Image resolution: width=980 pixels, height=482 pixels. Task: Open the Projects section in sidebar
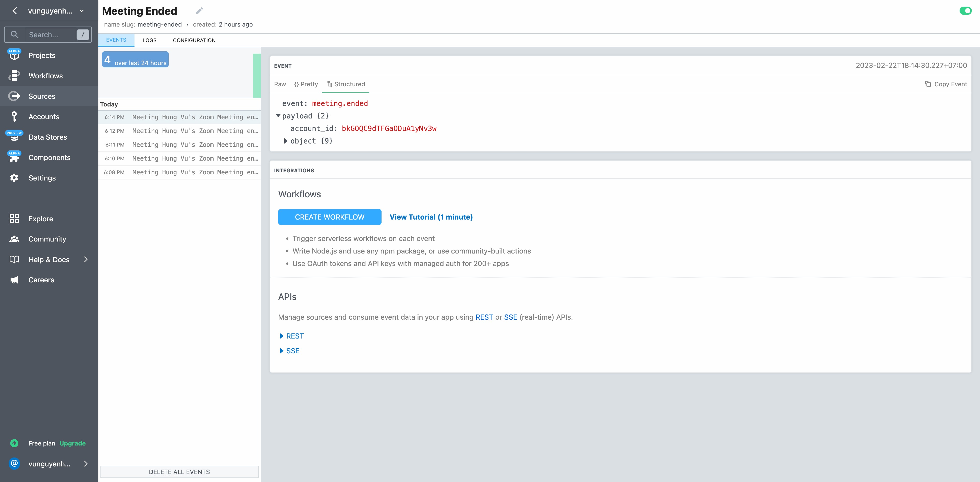[41, 55]
